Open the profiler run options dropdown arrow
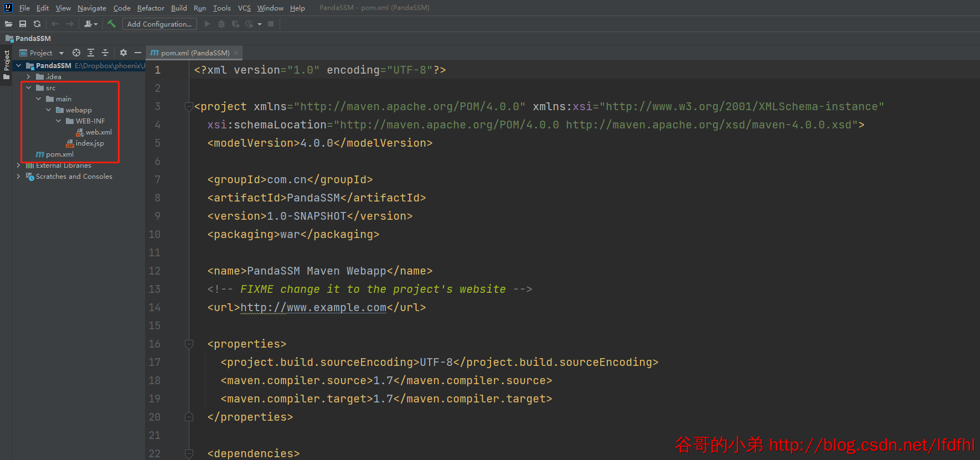Viewport: 980px width, 460px height. click(260, 24)
